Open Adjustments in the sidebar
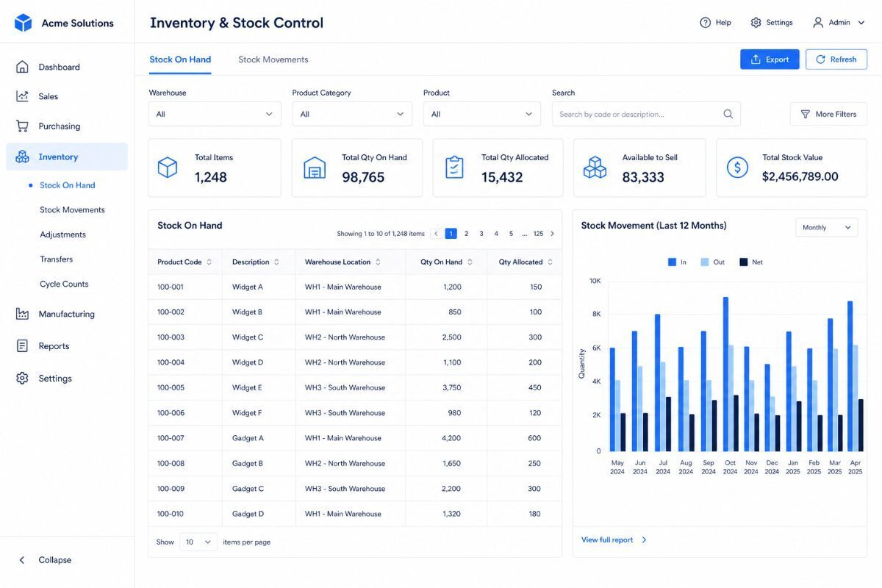 coord(62,234)
